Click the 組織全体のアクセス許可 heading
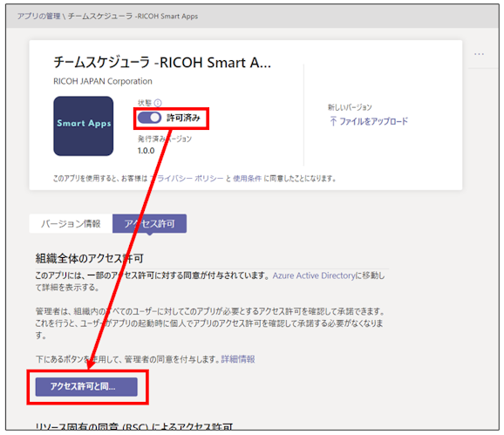504x435 pixels. [89, 258]
